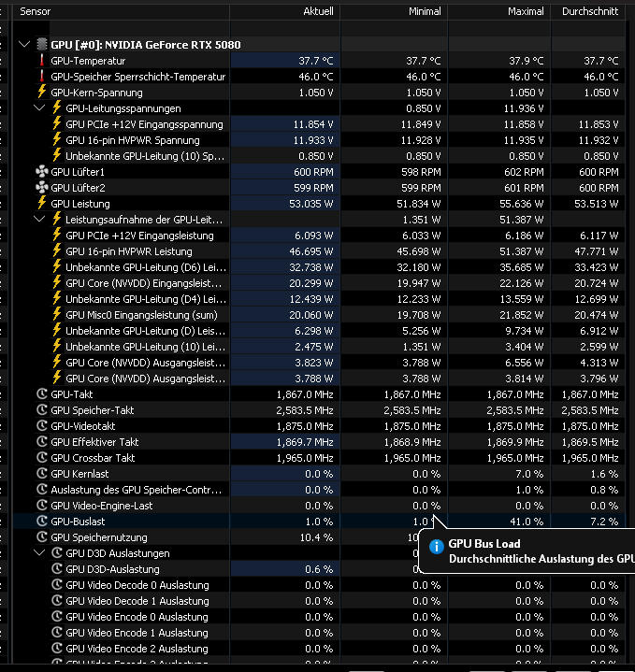Click the current GPU D3D-Auslastung value 0.6 %
Viewport: 635px width, 672px height.
(319, 569)
